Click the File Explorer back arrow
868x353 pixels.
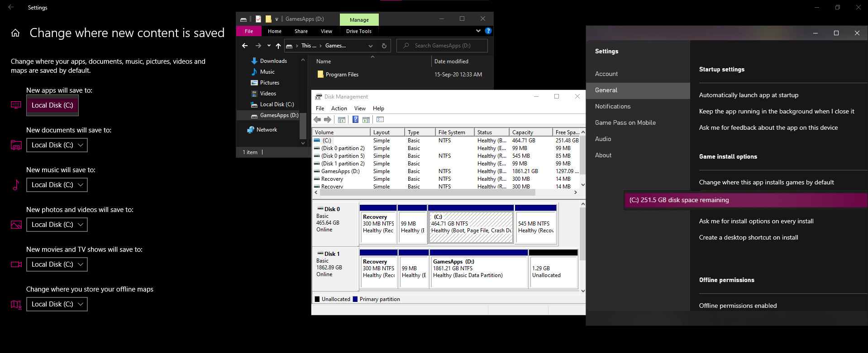pyautogui.click(x=245, y=46)
